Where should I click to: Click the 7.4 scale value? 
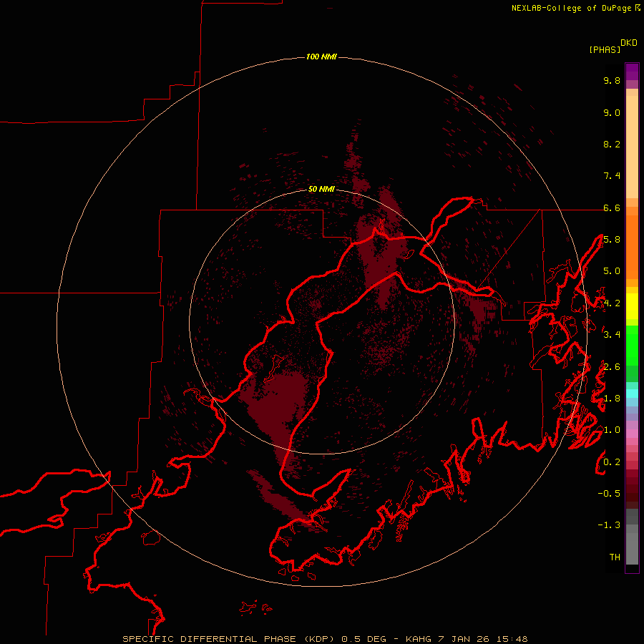pos(612,176)
